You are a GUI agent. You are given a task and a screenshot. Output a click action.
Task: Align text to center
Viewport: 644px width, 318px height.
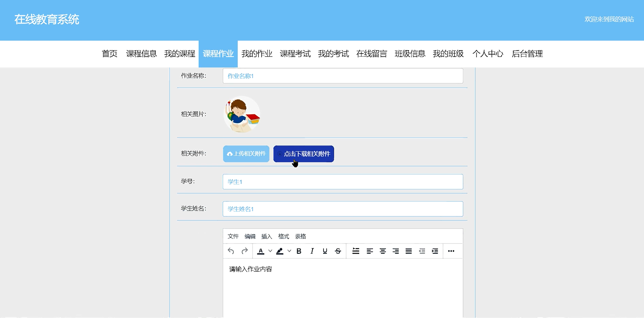pyautogui.click(x=382, y=251)
